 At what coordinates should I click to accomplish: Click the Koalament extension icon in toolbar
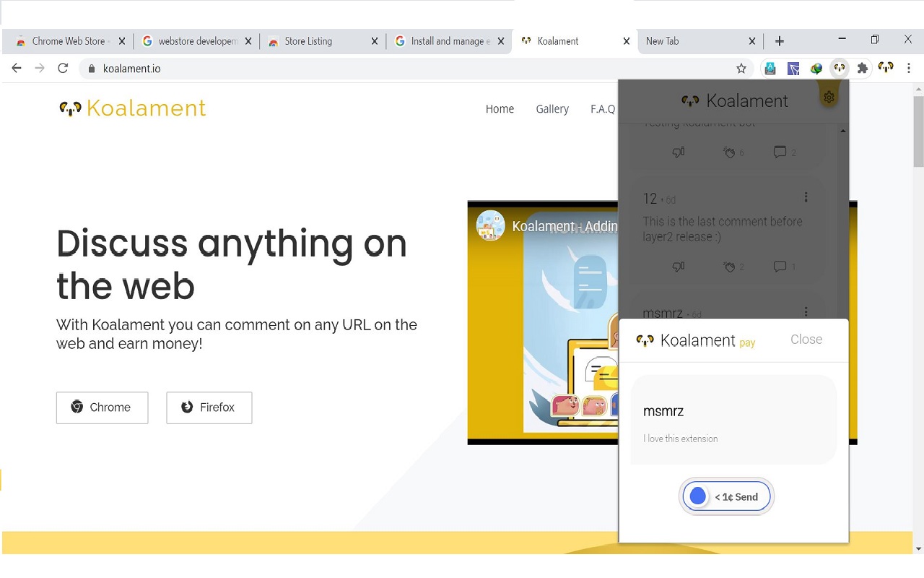(840, 68)
